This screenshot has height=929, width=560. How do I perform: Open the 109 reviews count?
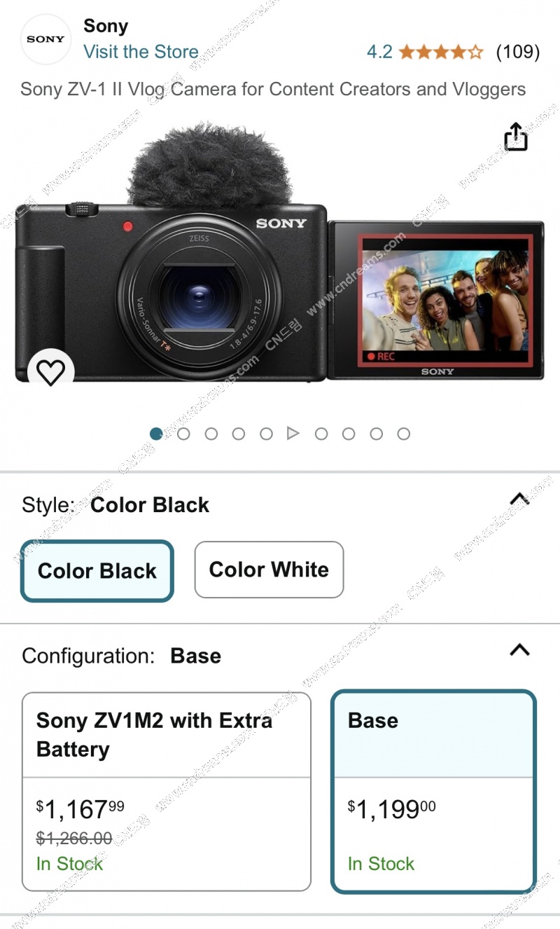(x=517, y=52)
